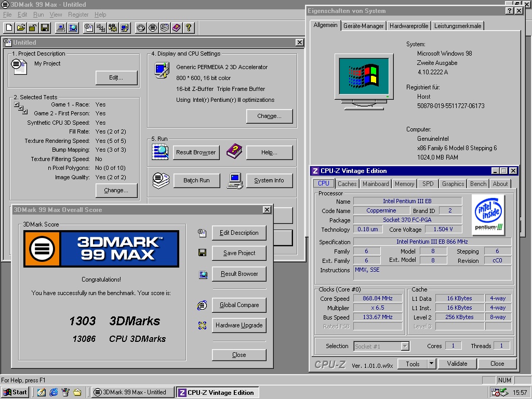This screenshot has height=399, width=532.
Task: Click the Result Browser button in 5. Run
Action: click(x=196, y=152)
